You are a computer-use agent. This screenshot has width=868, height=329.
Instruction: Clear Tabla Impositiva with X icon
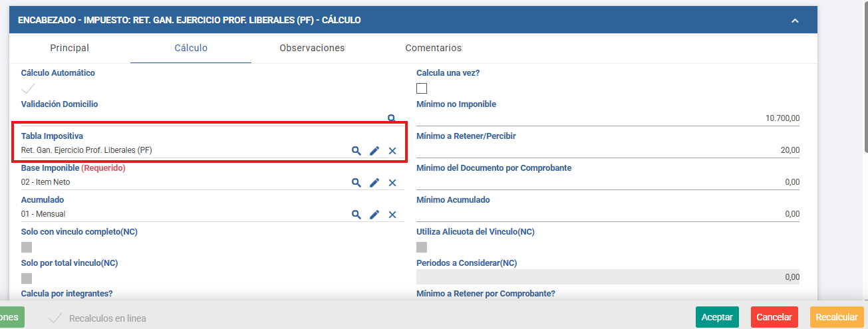pyautogui.click(x=392, y=151)
